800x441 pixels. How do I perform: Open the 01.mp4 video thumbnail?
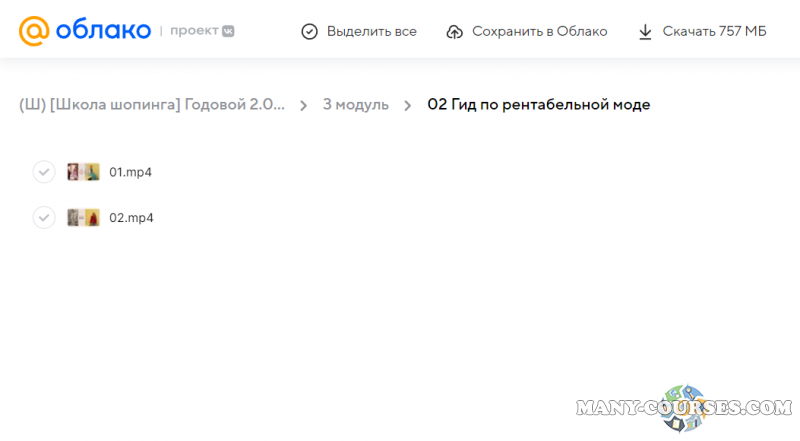pyautogui.click(x=83, y=172)
